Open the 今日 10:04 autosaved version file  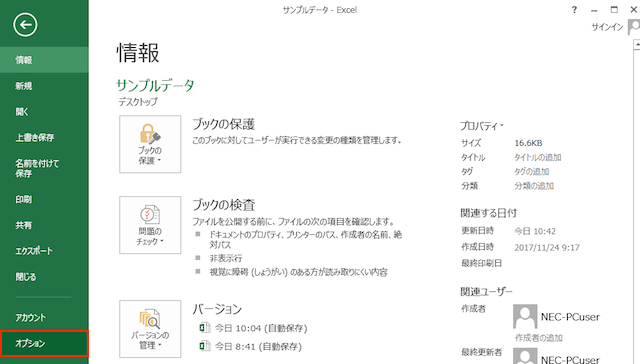coord(253,328)
